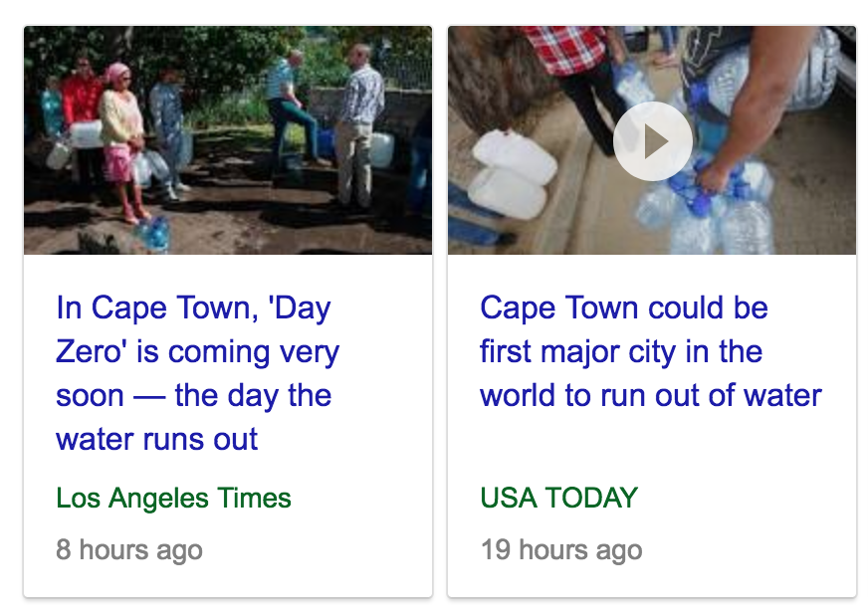The width and height of the screenshot is (868, 615).
Task: Click the Los Angeles Times source label
Action: tap(173, 498)
